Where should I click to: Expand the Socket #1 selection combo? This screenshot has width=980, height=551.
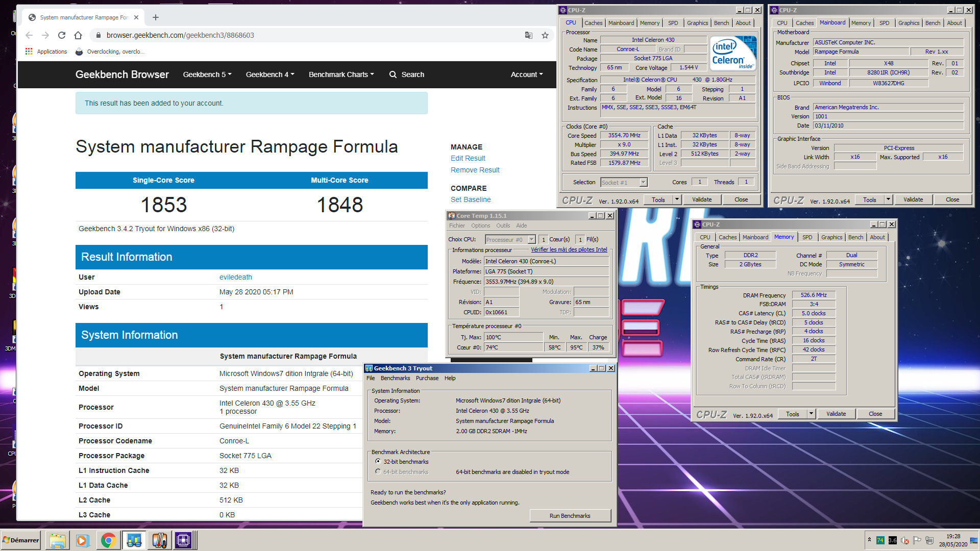coord(643,182)
